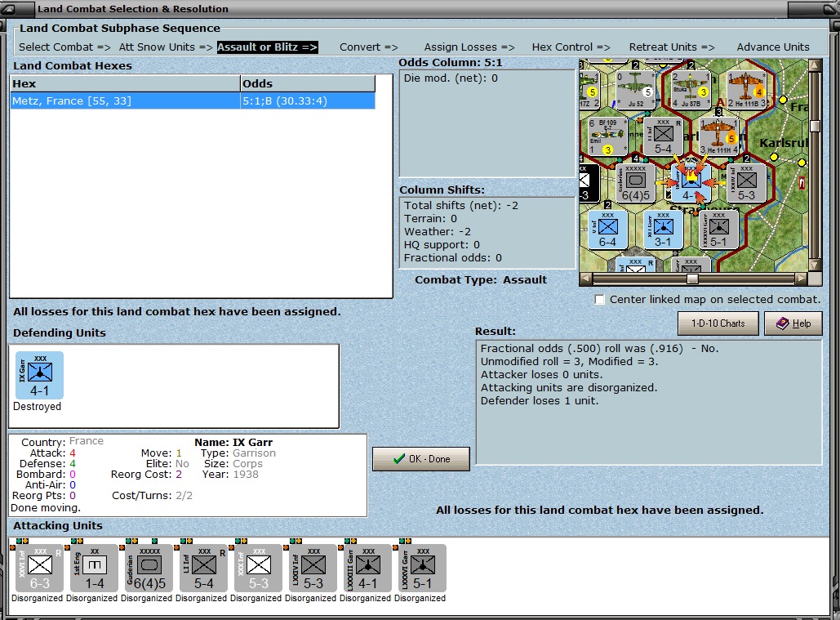Select the LI Inf 5-4 attacking unit
The height and width of the screenshot is (620, 840).
click(x=202, y=568)
